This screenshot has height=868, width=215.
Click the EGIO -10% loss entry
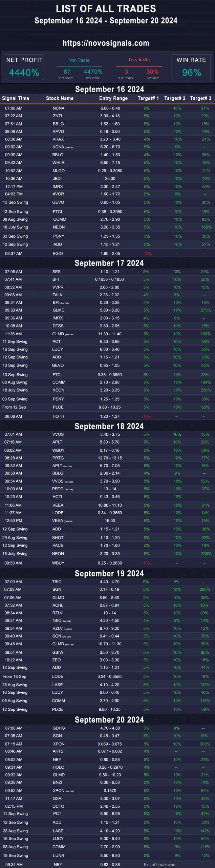(147, 253)
